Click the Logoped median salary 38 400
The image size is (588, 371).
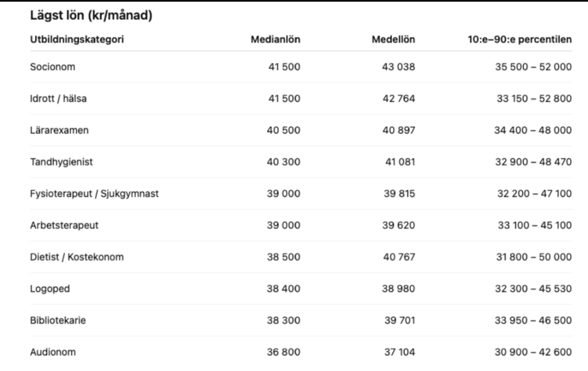point(284,289)
